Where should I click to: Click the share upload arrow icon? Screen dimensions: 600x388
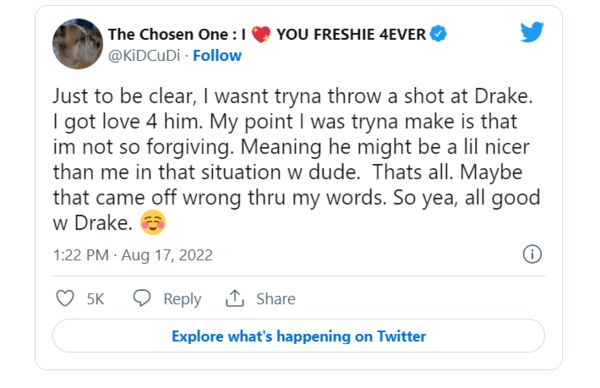point(235,298)
